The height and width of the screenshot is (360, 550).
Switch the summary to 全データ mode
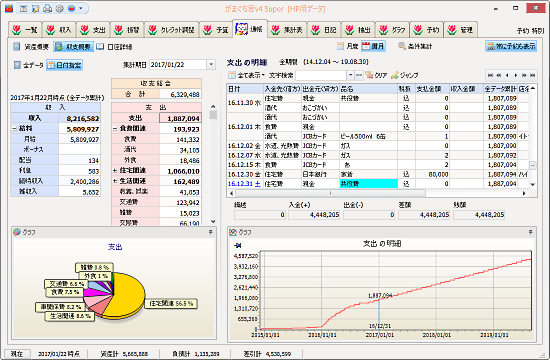[29, 65]
